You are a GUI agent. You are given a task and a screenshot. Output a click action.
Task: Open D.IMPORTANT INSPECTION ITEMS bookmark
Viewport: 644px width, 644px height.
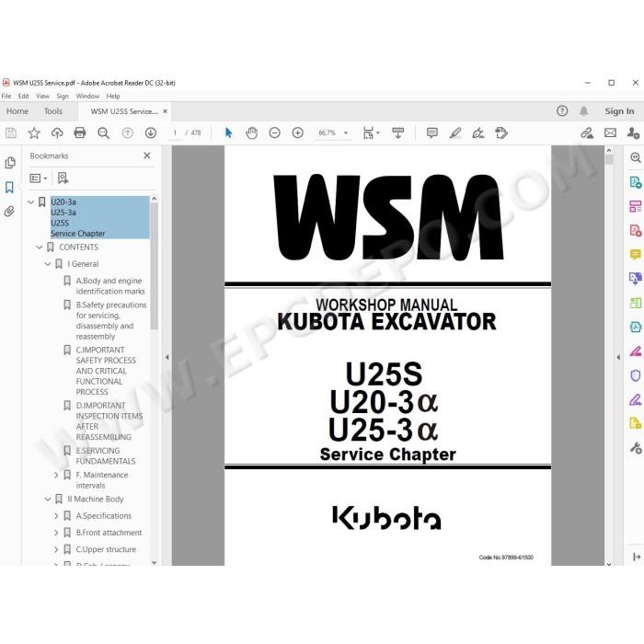coord(109,421)
